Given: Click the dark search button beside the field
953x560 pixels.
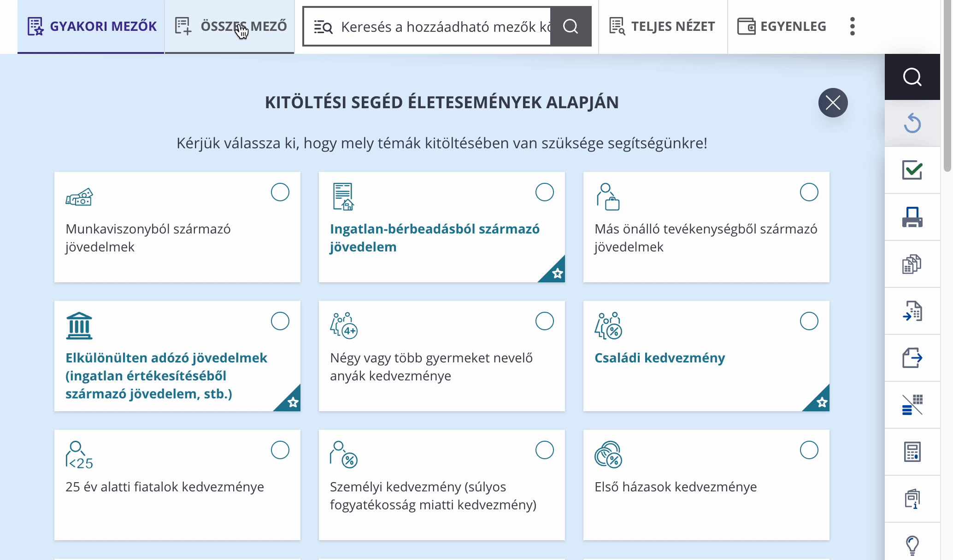Looking at the screenshot, I should (571, 26).
